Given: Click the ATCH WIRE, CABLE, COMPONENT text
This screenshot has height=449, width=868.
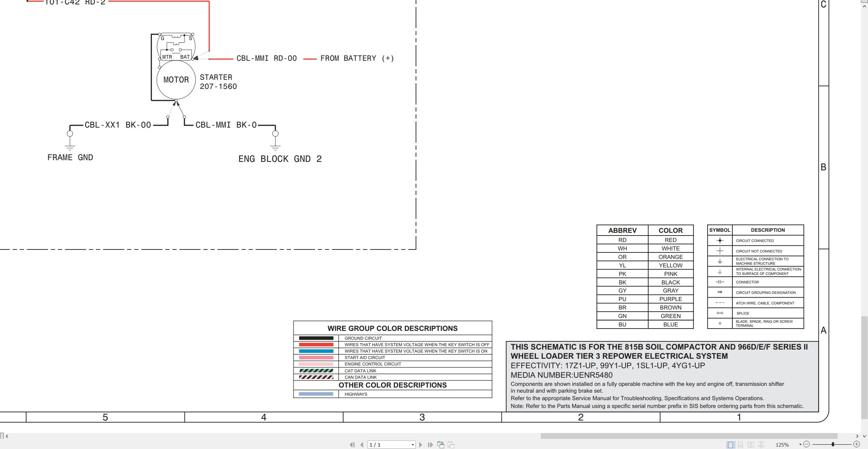Looking at the screenshot, I should (x=765, y=303).
